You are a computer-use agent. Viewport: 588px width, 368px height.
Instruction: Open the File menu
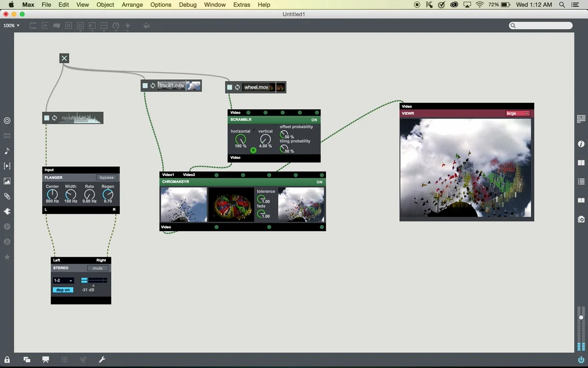46,5
